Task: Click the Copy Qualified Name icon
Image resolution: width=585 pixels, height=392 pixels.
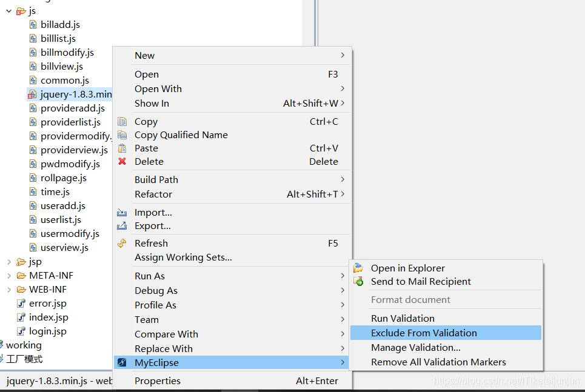Action: (x=122, y=135)
